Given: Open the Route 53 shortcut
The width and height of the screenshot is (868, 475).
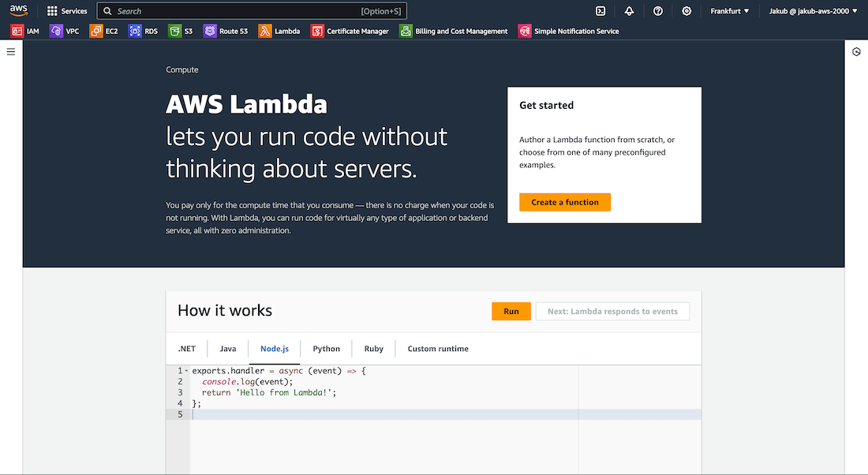Looking at the screenshot, I should [226, 32].
